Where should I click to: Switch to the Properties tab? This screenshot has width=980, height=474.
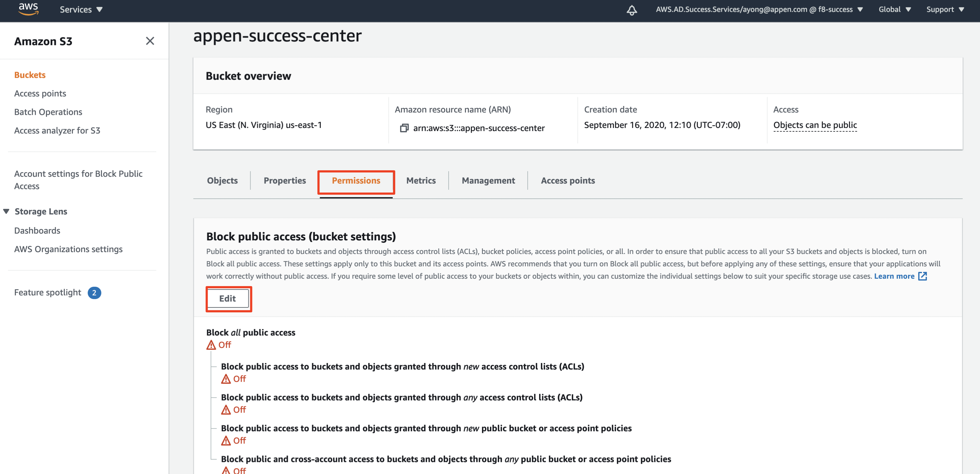click(x=285, y=181)
